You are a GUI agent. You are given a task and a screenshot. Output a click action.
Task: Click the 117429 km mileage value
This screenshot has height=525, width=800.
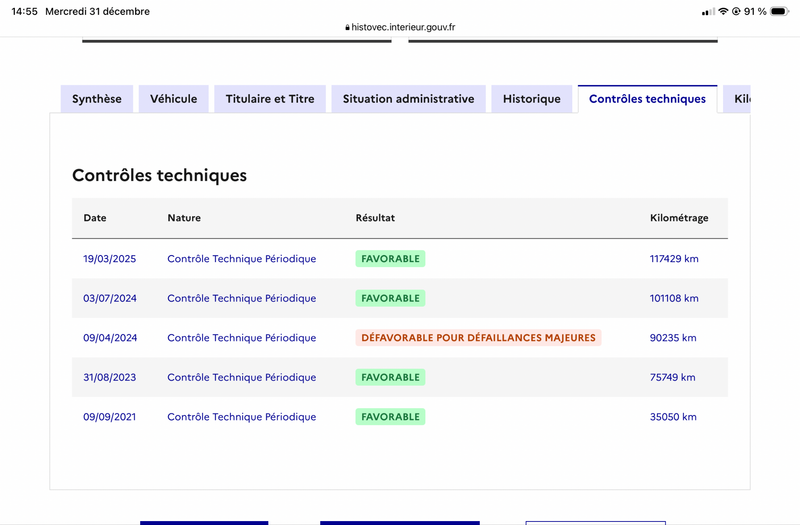coord(674,259)
